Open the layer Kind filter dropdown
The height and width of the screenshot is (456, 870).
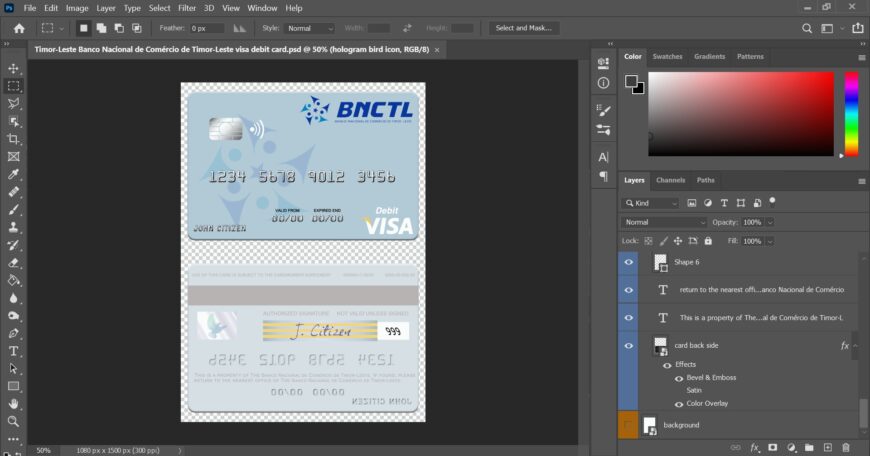650,203
